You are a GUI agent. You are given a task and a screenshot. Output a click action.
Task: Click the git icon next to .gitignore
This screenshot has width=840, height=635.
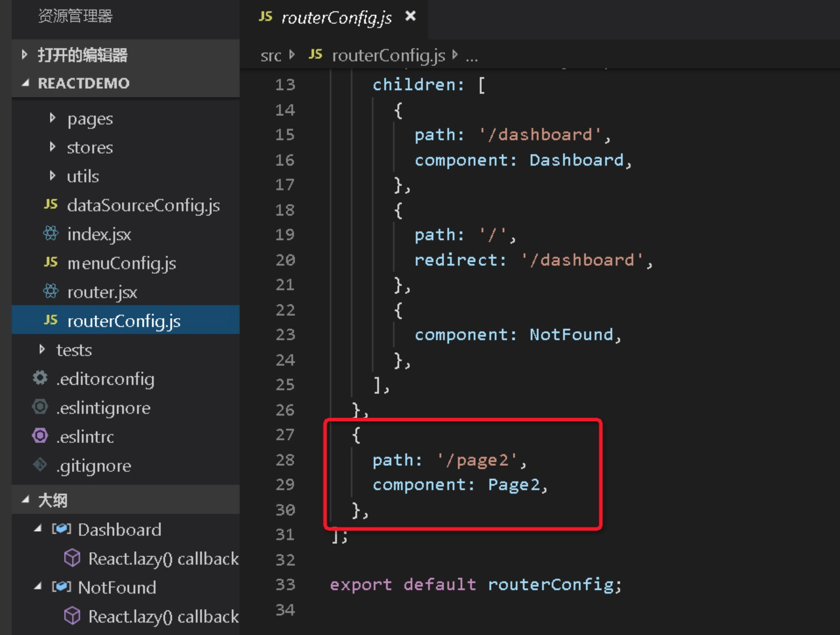39,466
